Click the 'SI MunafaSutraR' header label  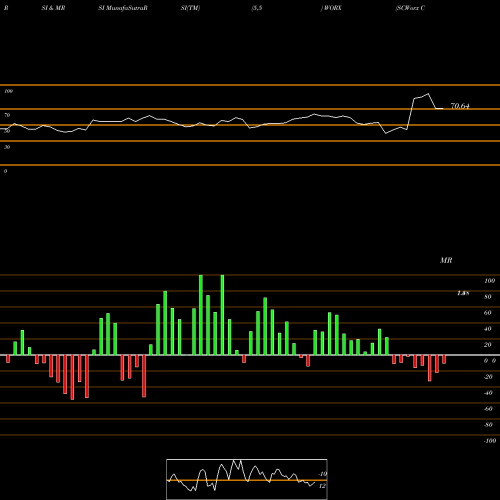coord(123,8)
